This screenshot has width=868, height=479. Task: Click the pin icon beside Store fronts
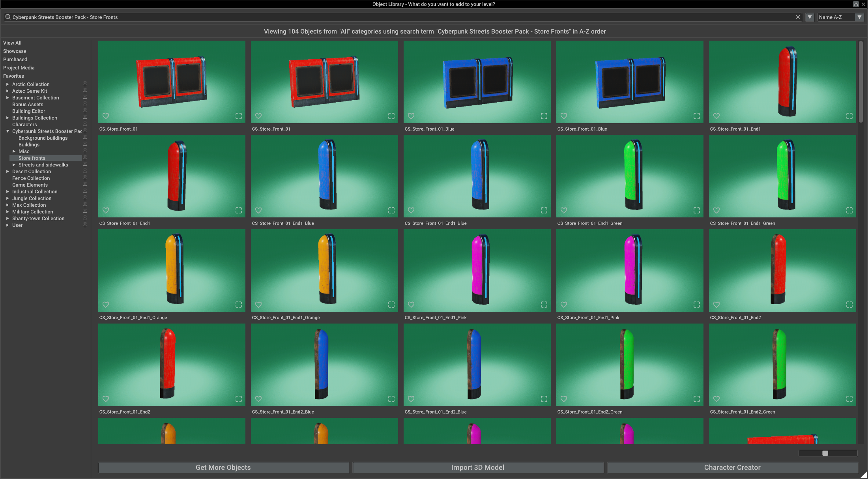[x=85, y=157]
